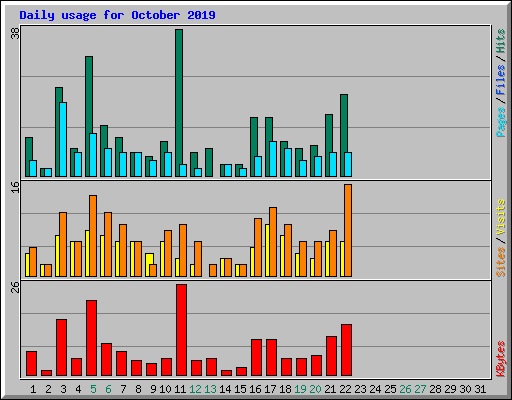This screenshot has height=400, width=512.
Task: Click day label '29' on the x-axis
Action: [450, 389]
